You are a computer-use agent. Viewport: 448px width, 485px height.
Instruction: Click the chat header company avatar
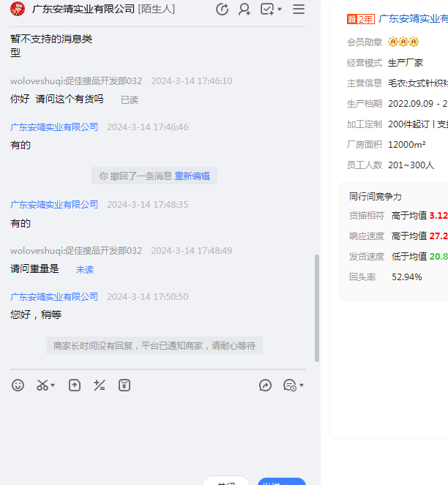coord(18,9)
